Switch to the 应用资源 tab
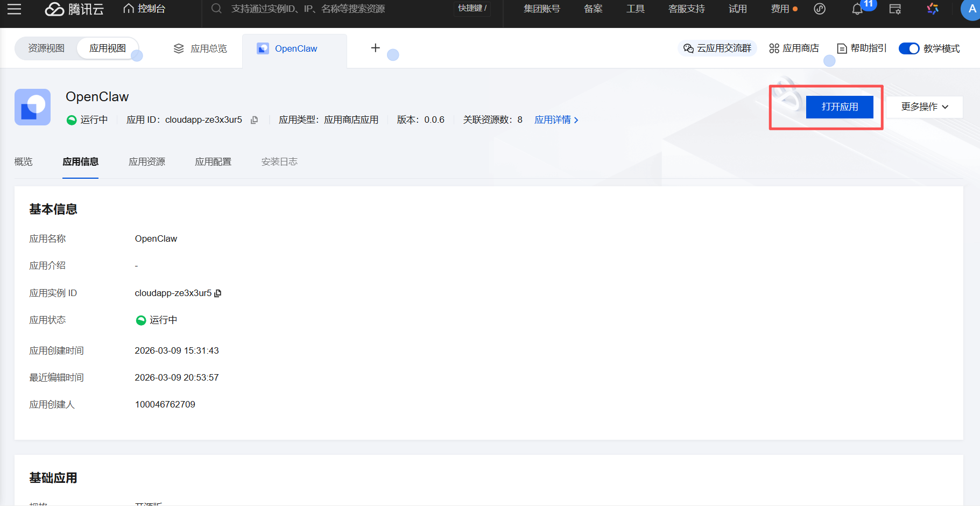The image size is (980, 506). pos(147,162)
